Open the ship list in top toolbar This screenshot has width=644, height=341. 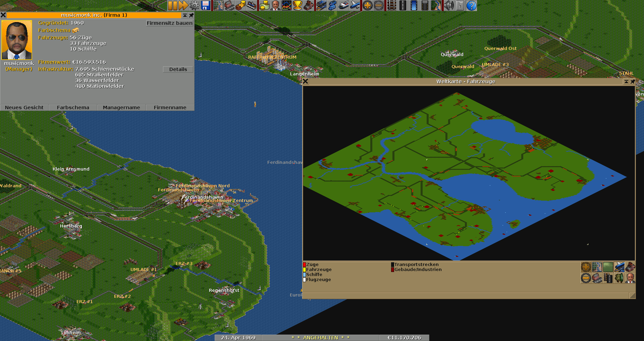click(343, 5)
